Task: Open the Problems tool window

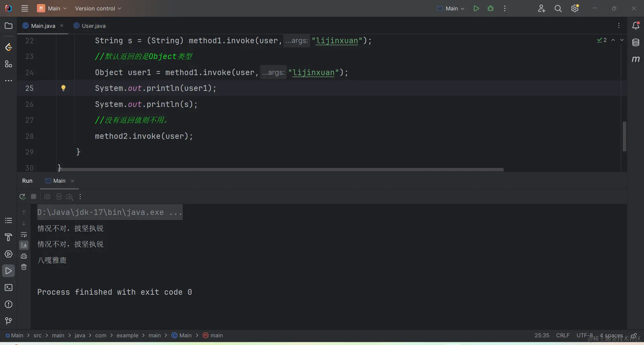Action: pyautogui.click(x=9, y=304)
